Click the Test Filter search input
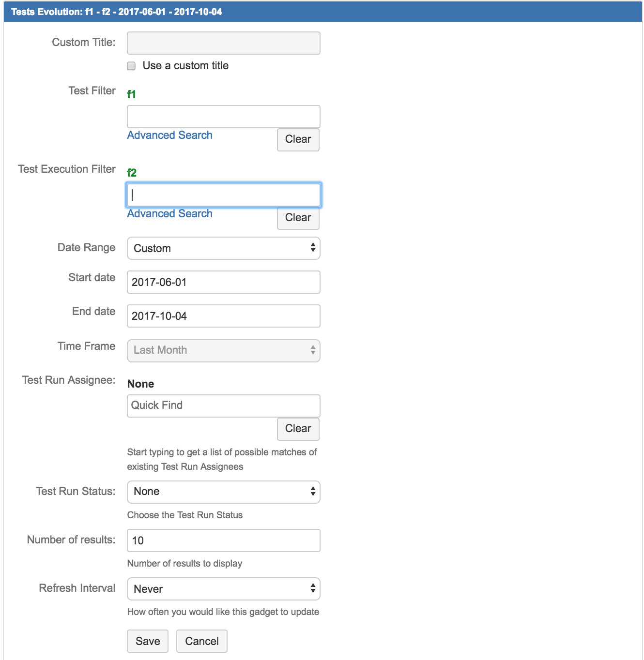Screen dimensions: 644x660 click(224, 117)
